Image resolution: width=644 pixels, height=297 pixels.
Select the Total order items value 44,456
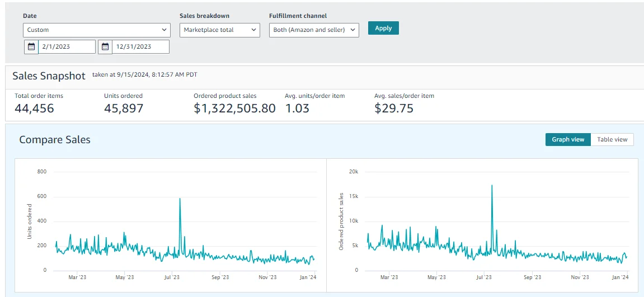(x=34, y=109)
